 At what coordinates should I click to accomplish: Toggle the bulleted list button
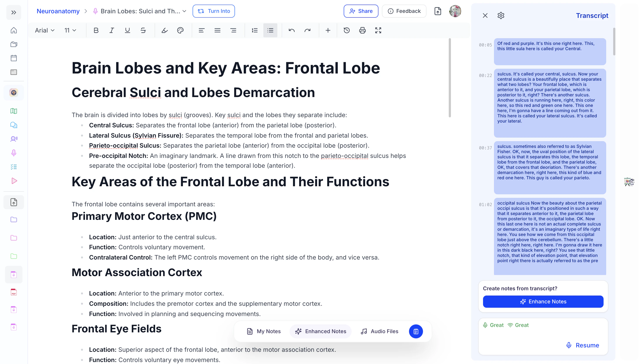click(270, 30)
